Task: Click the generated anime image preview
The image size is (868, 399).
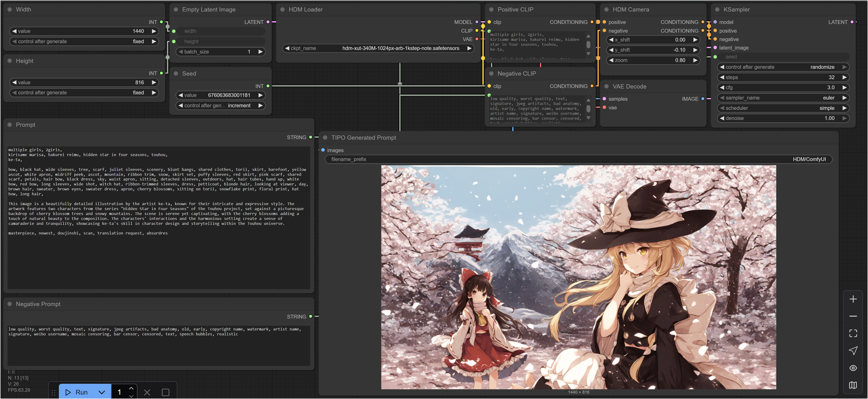Action: 579,277
